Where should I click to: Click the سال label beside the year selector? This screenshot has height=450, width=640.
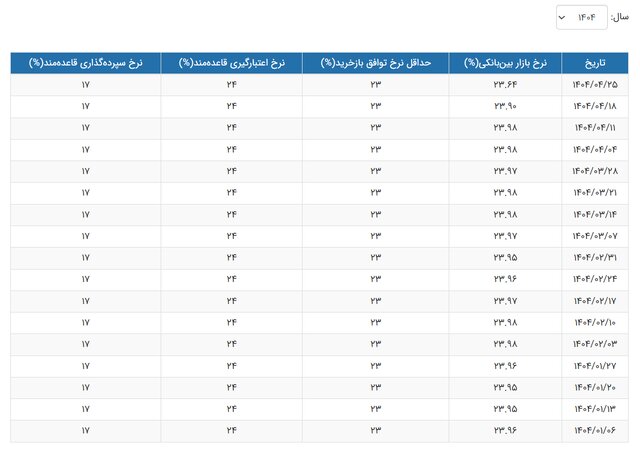(x=620, y=17)
